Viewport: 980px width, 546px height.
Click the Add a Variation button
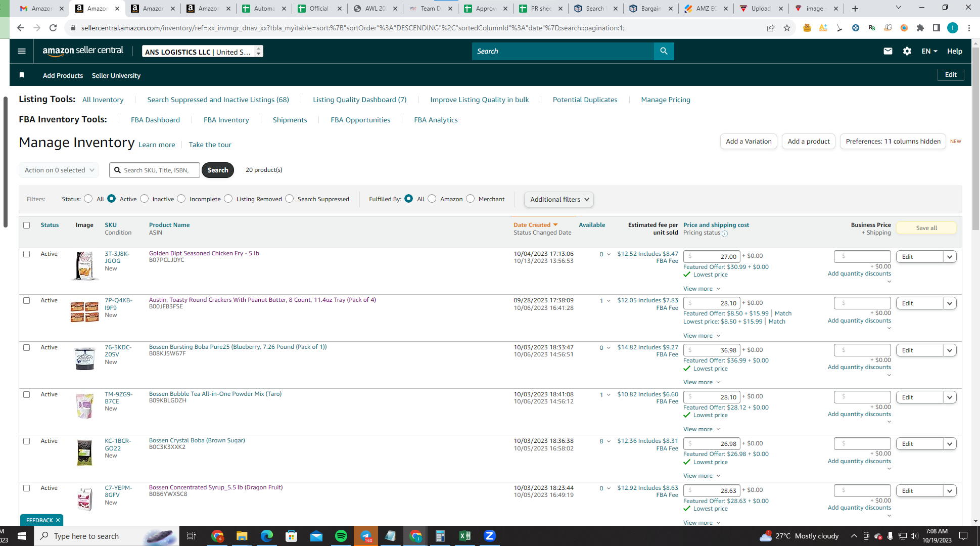[749, 141]
